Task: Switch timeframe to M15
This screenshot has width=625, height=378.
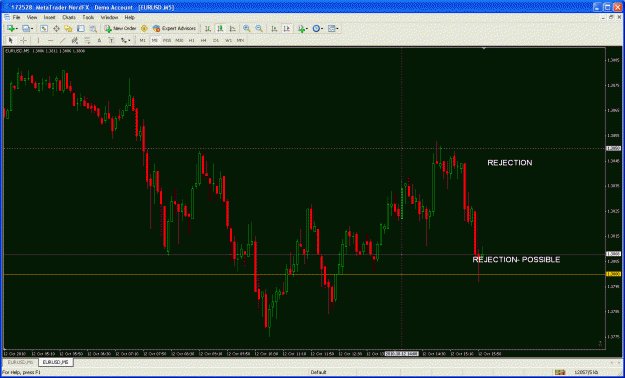Action: point(167,40)
